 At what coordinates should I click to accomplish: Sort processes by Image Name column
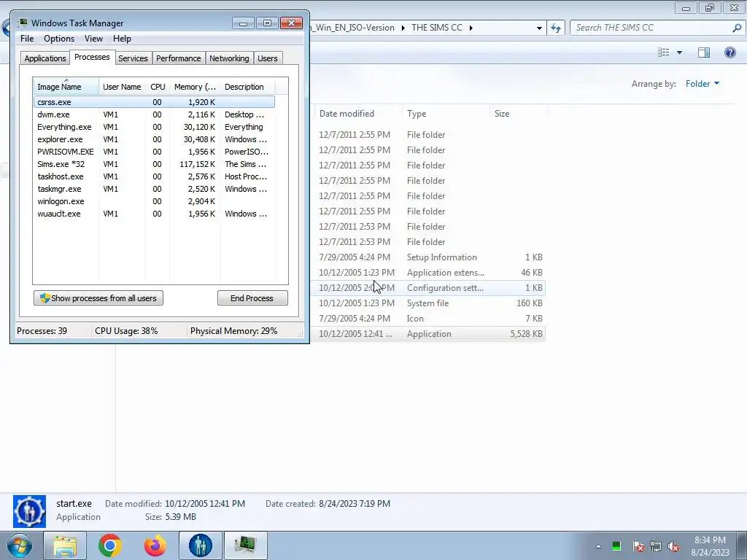pyautogui.click(x=66, y=87)
